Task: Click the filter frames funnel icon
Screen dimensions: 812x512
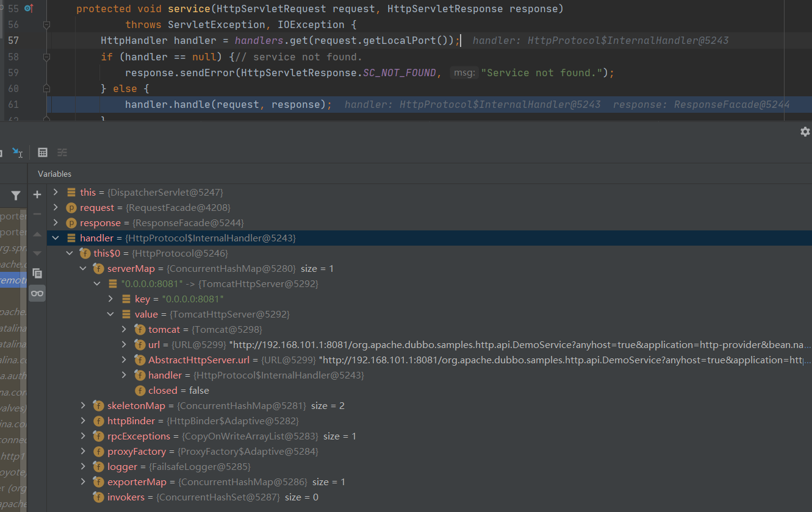Action: pyautogui.click(x=16, y=195)
